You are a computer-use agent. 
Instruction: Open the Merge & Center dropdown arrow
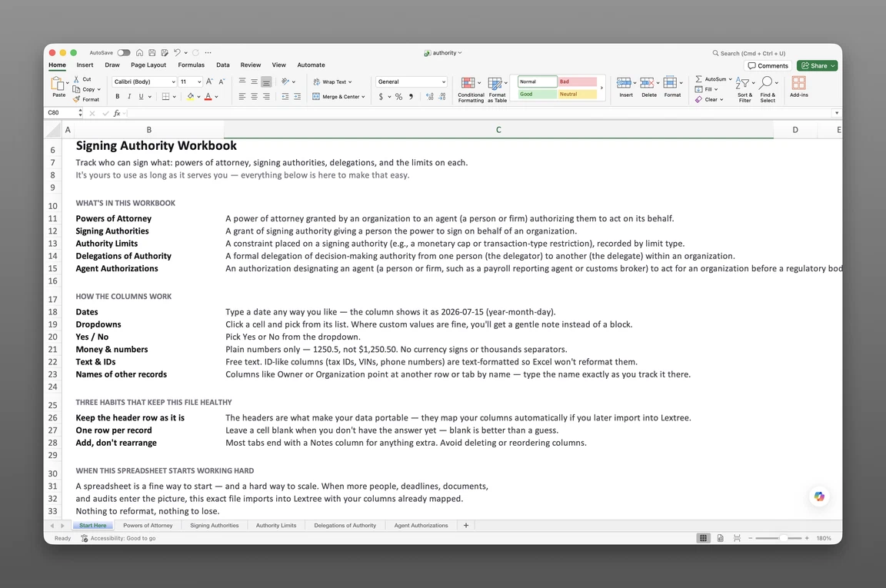[363, 97]
